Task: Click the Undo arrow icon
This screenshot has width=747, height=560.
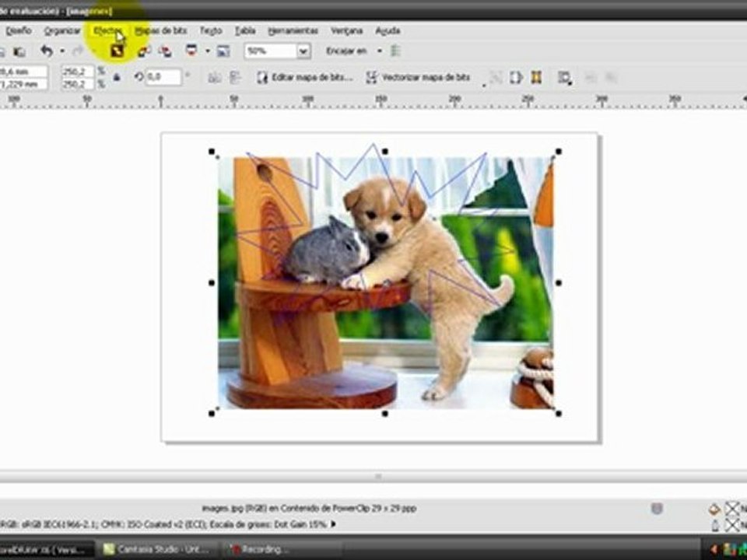Action: (46, 51)
